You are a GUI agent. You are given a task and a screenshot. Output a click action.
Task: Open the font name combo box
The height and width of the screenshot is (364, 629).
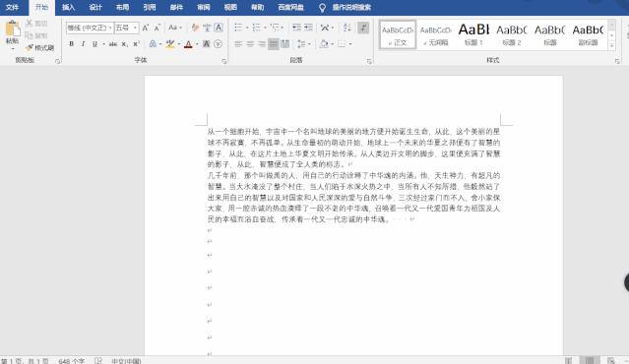90,28
